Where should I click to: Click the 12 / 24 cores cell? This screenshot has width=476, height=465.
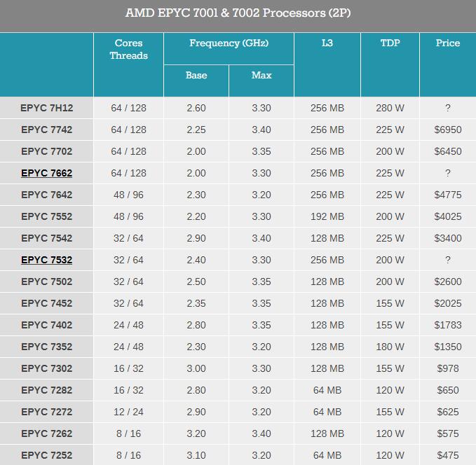(128, 412)
